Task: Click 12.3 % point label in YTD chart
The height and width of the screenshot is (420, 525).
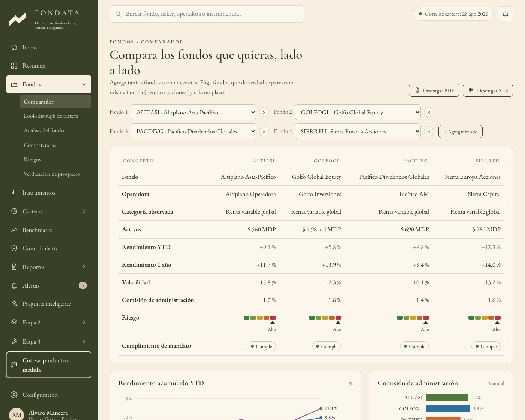Action: pos(331,408)
